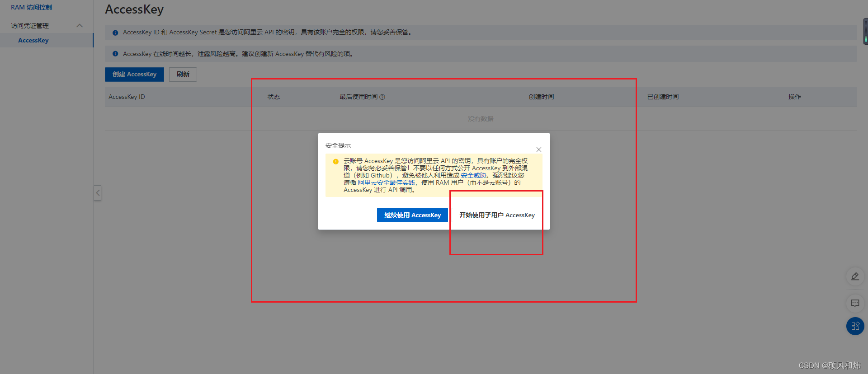Click info icon of AccessKey ID notice
The image size is (868, 374).
[x=115, y=33]
